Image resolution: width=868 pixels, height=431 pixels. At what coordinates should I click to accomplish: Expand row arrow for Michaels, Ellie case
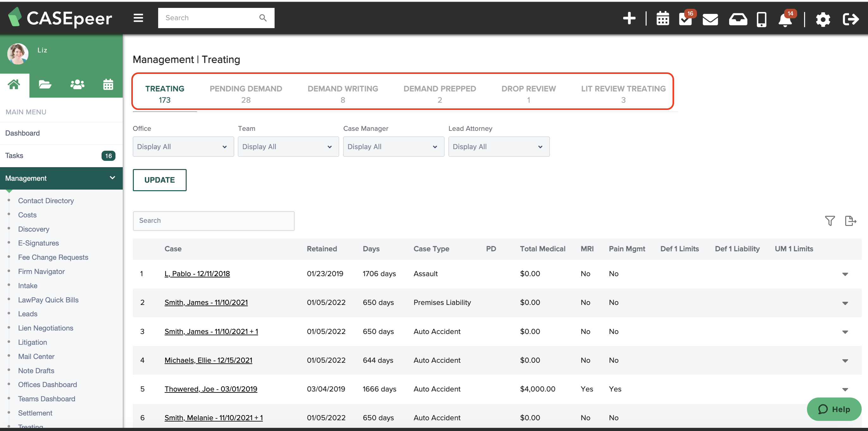(x=845, y=361)
